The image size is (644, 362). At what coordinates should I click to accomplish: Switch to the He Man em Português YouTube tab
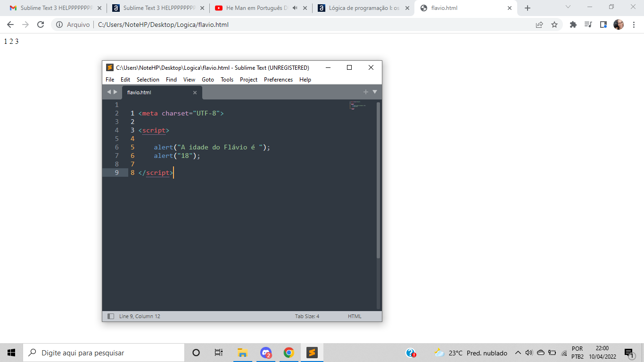click(x=261, y=8)
